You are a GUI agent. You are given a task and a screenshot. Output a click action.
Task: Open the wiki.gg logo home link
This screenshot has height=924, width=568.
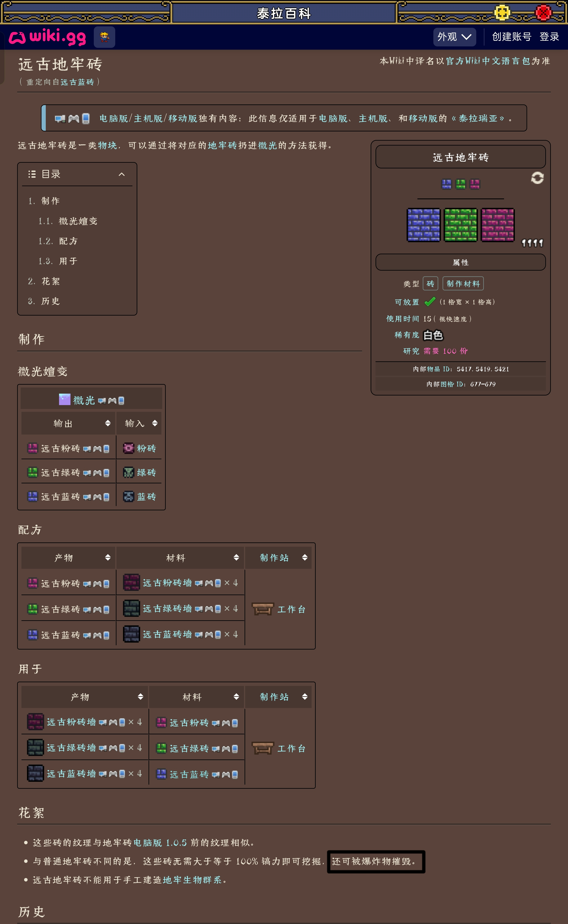(47, 37)
